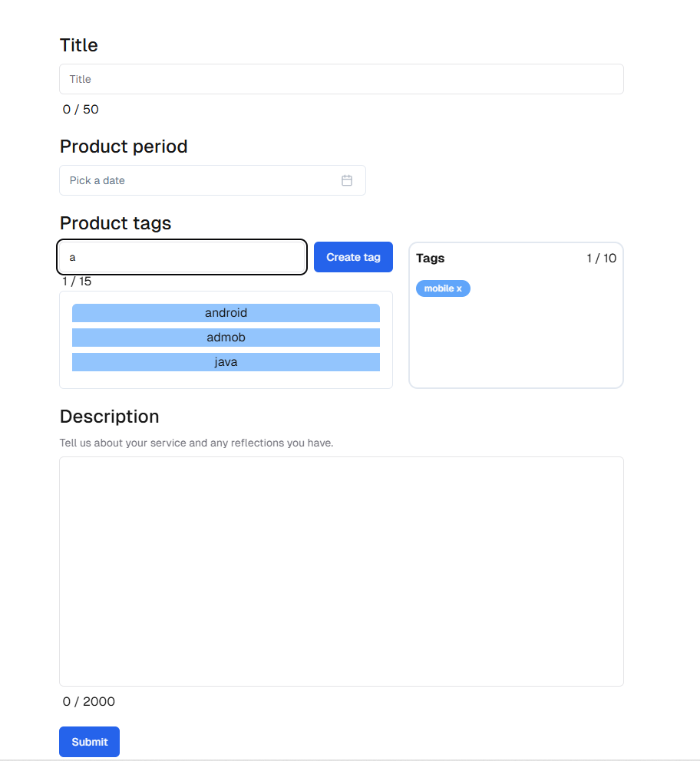Select the android tag suggestion
Image resolution: width=700 pixels, height=761 pixels.
[226, 313]
